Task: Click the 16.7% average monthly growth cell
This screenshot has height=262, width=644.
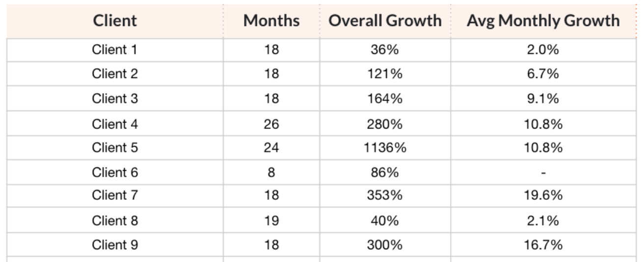Action: pyautogui.click(x=543, y=245)
